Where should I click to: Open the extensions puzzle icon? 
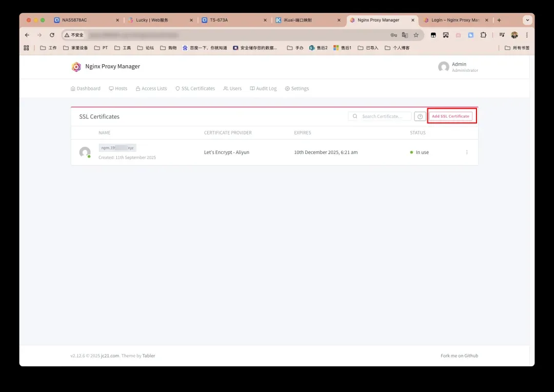[483, 35]
